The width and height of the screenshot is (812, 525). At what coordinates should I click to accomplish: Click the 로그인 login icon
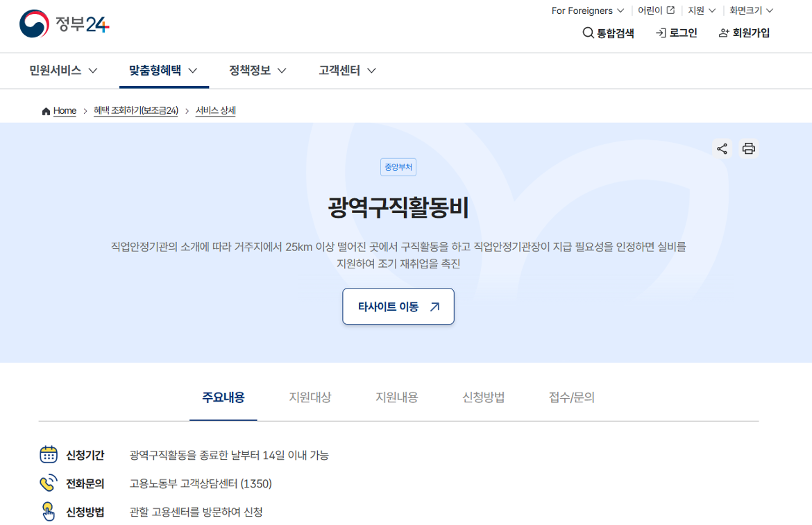click(x=661, y=33)
